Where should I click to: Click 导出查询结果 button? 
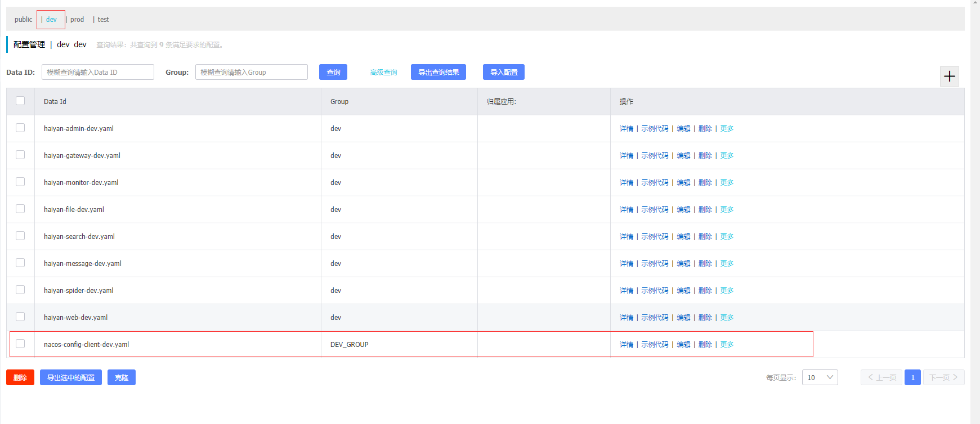point(438,72)
